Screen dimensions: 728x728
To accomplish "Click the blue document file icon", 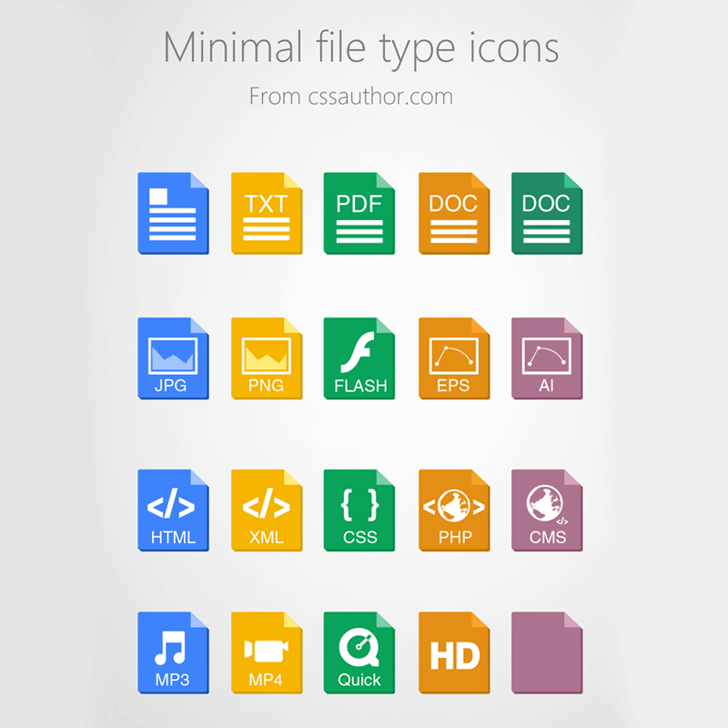I will [x=173, y=214].
